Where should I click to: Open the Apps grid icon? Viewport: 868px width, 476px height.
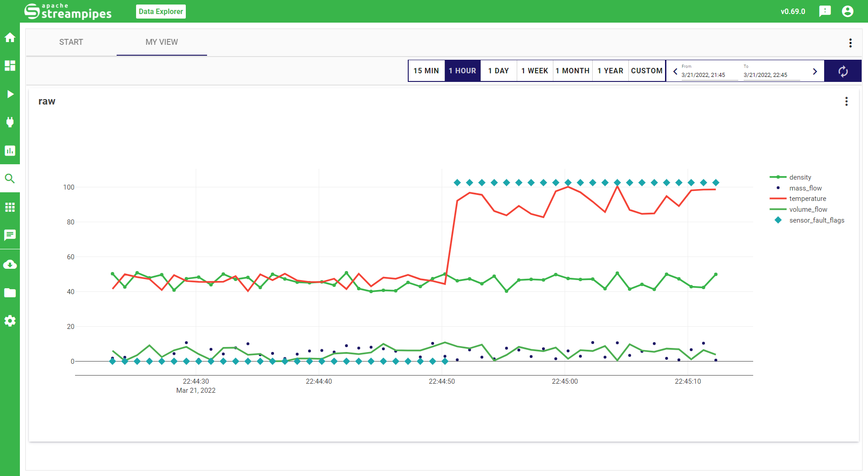[10, 207]
